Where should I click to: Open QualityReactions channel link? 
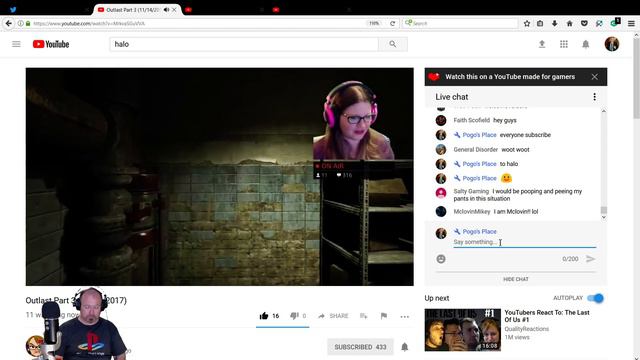(x=527, y=329)
